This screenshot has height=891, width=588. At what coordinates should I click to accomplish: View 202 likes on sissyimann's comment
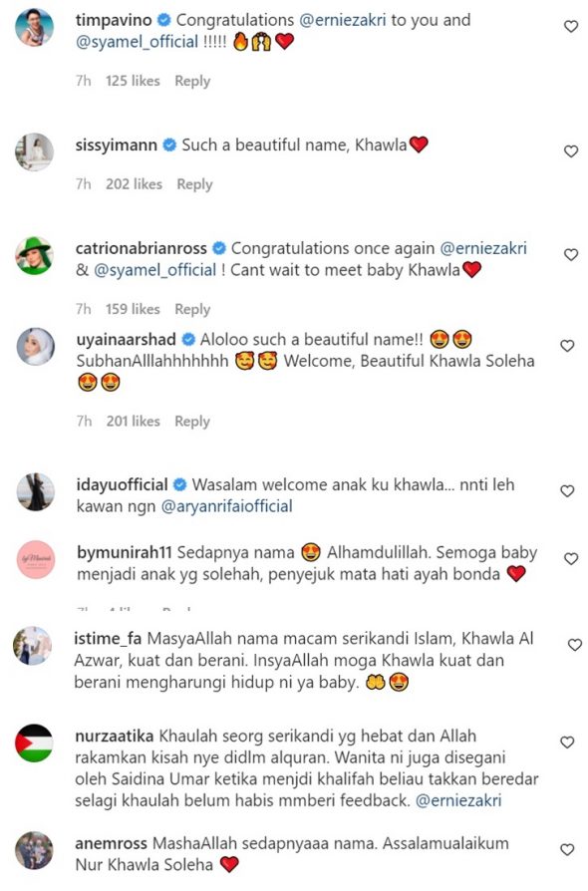click(x=134, y=184)
